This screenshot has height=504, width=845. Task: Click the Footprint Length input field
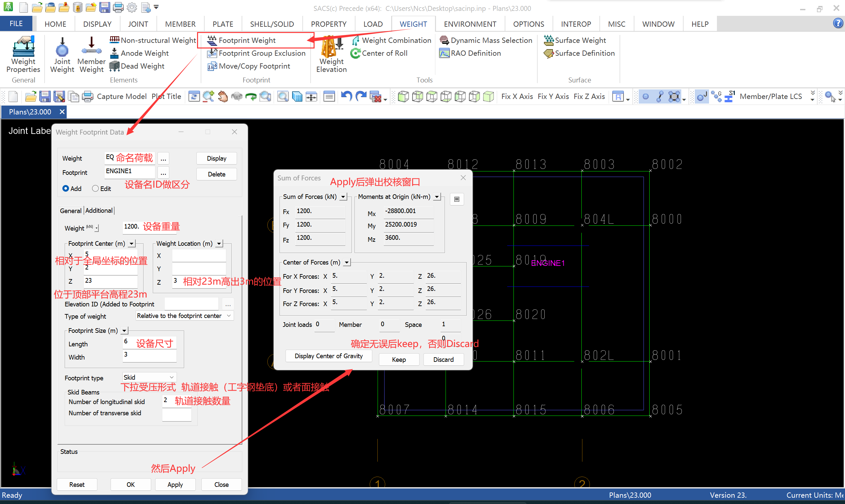coord(150,342)
